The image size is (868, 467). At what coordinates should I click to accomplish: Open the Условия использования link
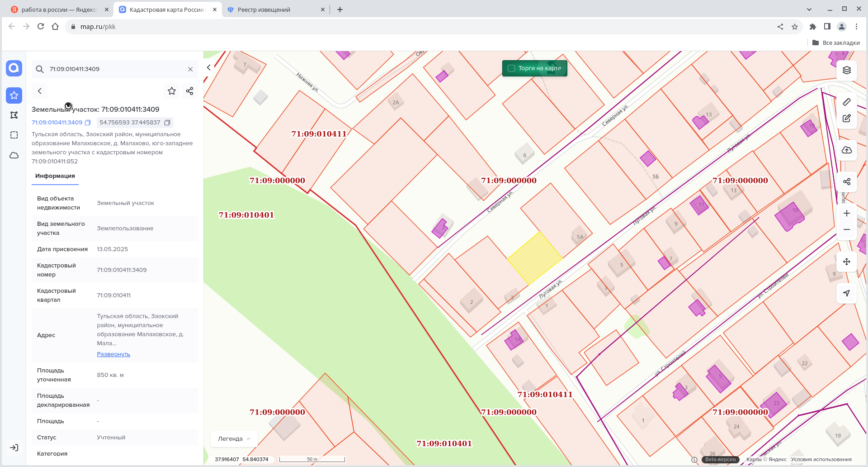tap(821, 459)
